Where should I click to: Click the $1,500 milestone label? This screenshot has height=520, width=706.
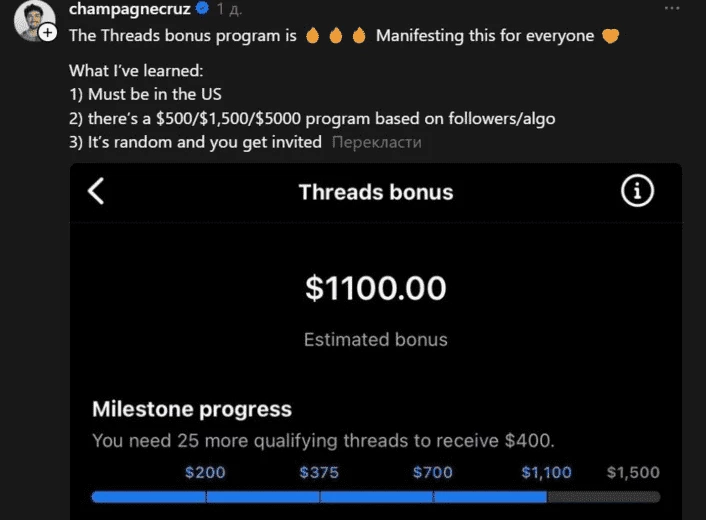click(633, 472)
